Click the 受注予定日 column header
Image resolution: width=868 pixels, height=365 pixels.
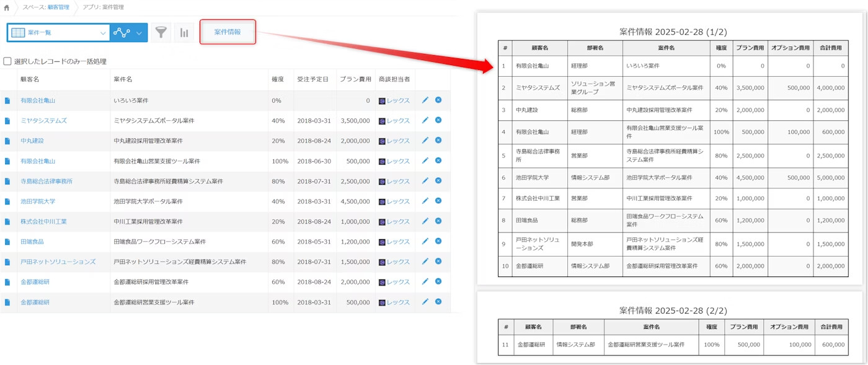(312, 79)
